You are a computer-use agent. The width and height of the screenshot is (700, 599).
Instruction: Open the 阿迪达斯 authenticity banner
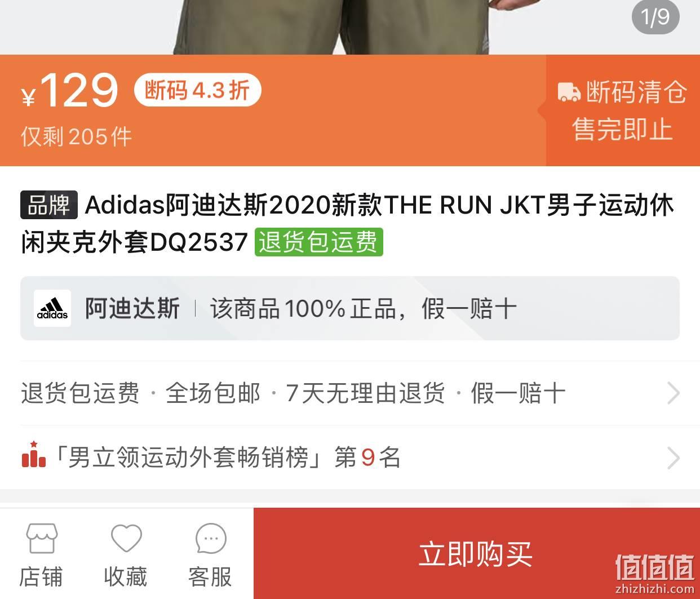point(350,308)
